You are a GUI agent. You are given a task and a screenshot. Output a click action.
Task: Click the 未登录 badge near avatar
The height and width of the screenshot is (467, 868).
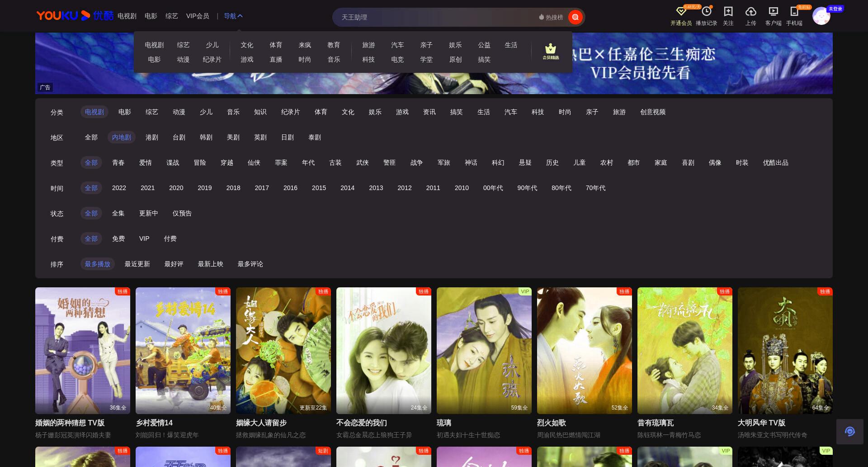coord(835,9)
